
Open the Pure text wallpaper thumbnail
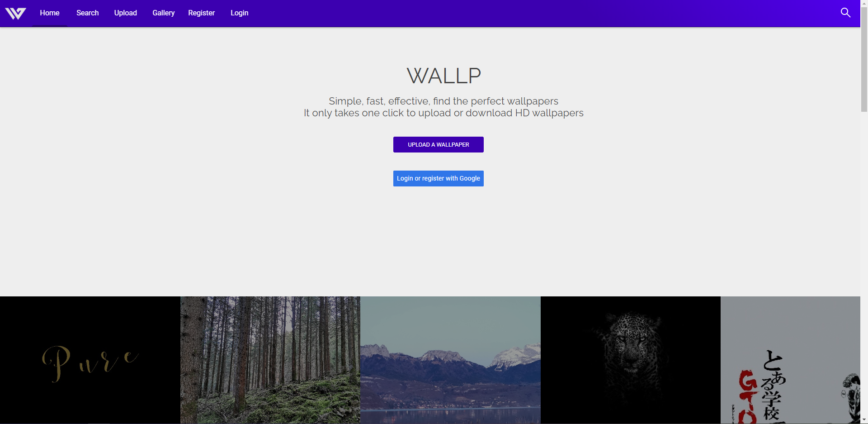tap(90, 360)
